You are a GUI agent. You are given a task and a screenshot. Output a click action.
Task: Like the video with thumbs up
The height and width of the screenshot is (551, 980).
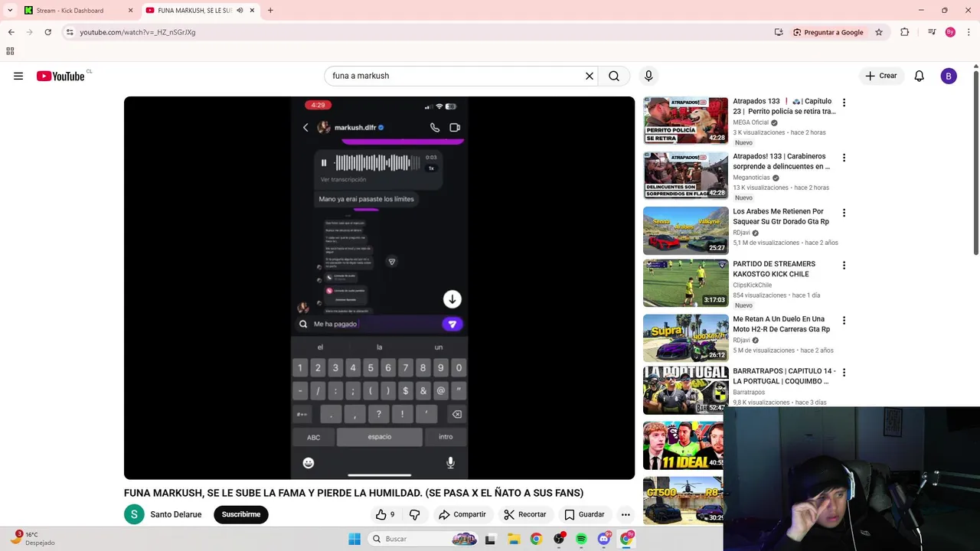tap(384, 514)
